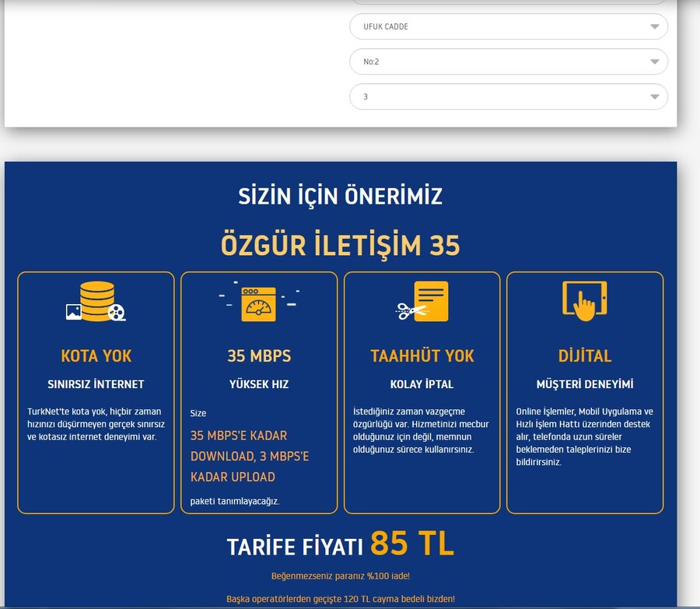
Task: Click the film reel icon beside the database
Action: 117,312
